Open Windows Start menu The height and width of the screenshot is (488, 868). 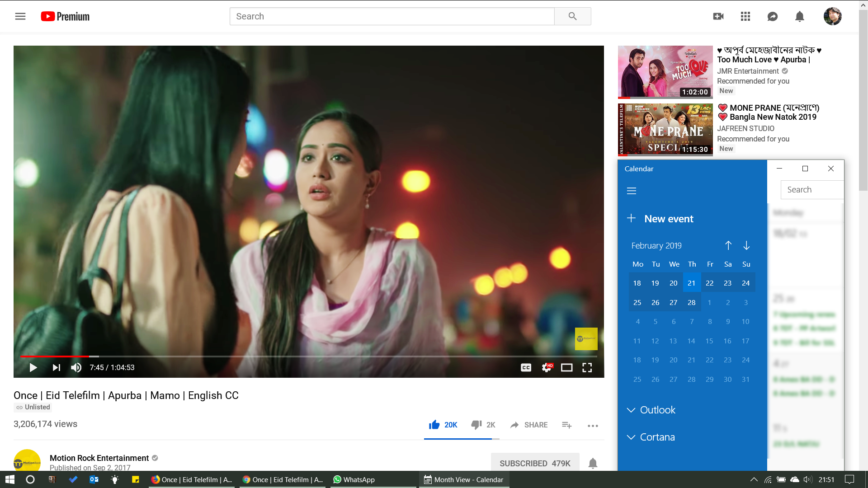tap(10, 479)
